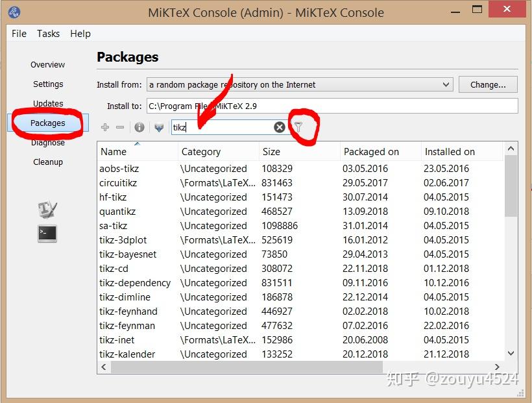Select the tikz-inet package row
The width and height of the screenshot is (532, 403).
coord(300,339)
